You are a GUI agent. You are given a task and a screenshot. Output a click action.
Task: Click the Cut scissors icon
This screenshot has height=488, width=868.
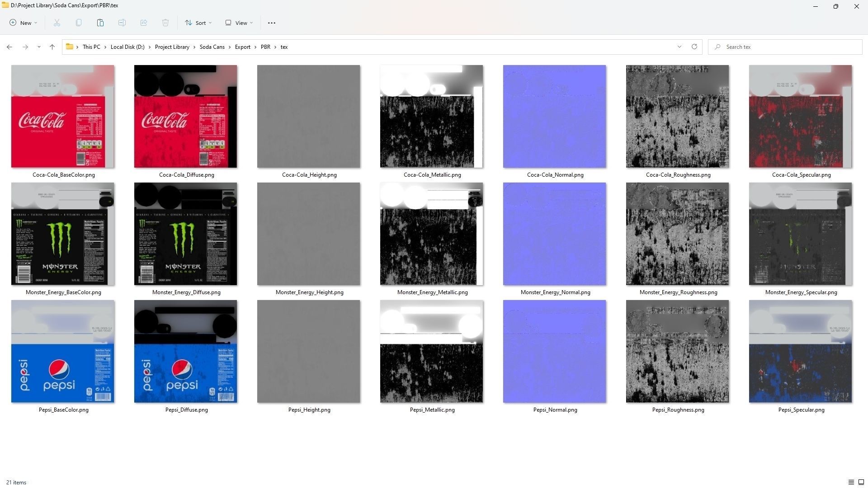(57, 23)
